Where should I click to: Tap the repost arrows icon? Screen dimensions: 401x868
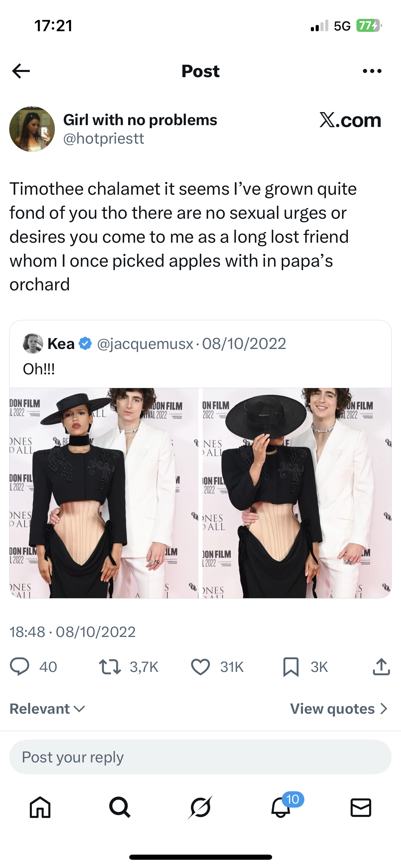click(x=110, y=667)
